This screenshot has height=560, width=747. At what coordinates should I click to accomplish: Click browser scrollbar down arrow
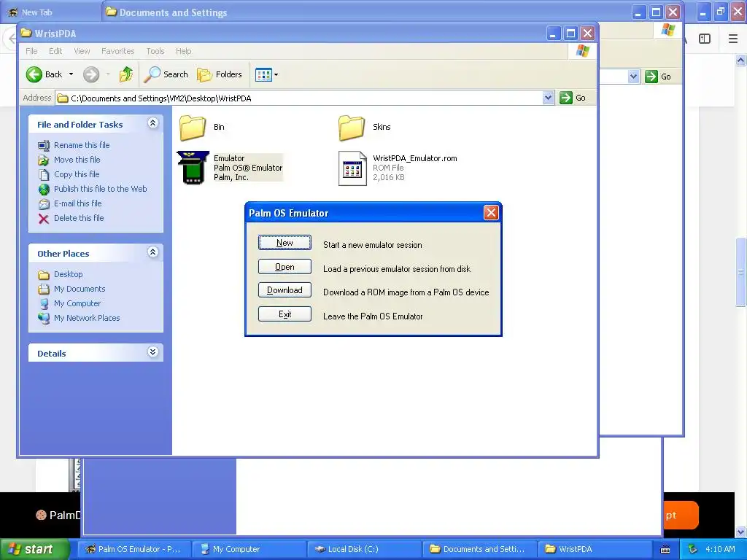click(x=741, y=532)
